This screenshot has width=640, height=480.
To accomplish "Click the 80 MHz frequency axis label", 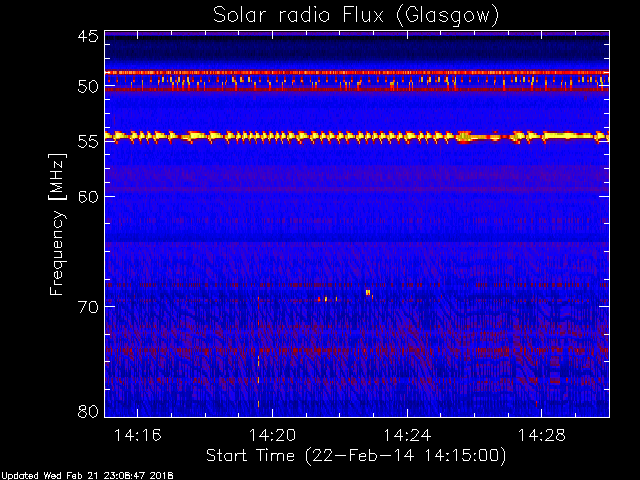I will pyautogui.click(x=89, y=411).
